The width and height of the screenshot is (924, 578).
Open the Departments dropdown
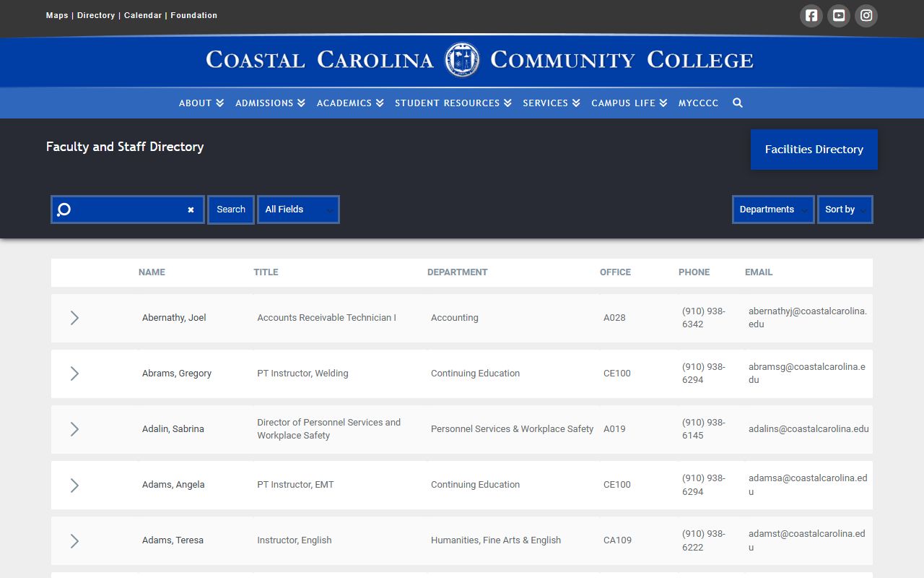(773, 210)
